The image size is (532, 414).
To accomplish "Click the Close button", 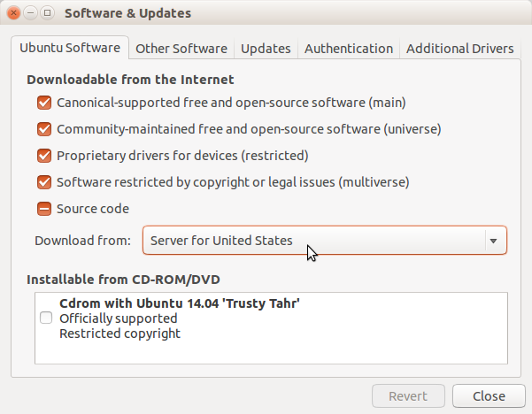I will pos(489,396).
